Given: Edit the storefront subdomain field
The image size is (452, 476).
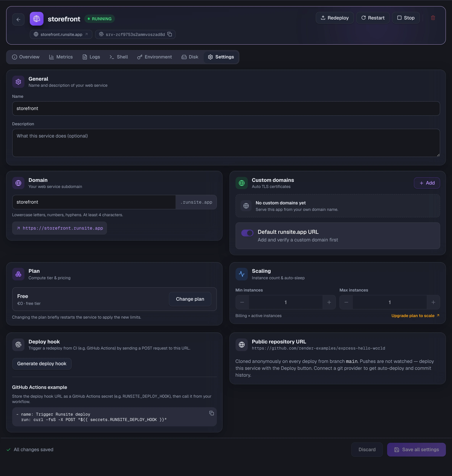Looking at the screenshot, I should pyautogui.click(x=94, y=202).
